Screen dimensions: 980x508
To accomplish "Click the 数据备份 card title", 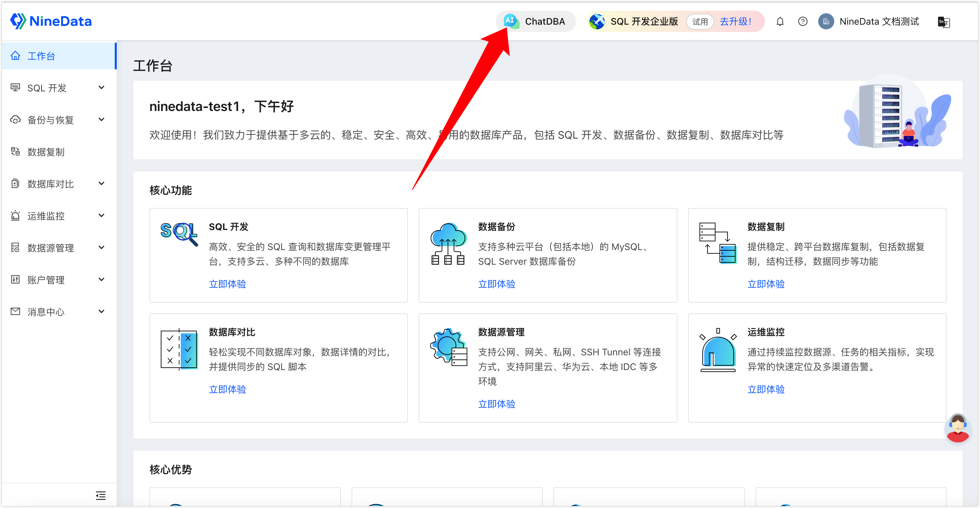I will [x=496, y=227].
